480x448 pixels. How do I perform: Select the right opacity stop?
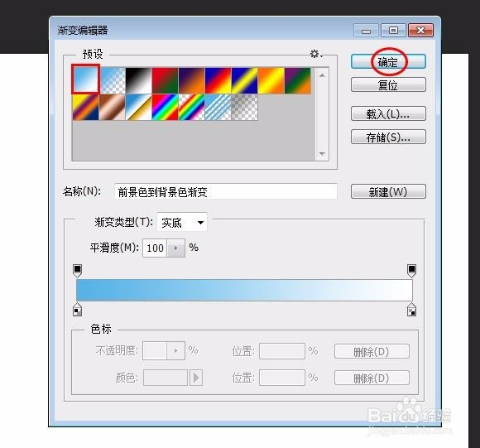tap(412, 272)
